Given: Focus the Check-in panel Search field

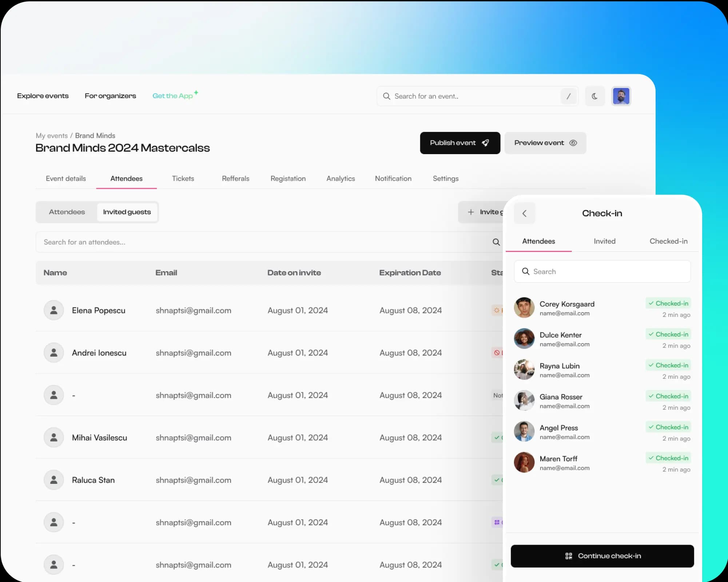Looking at the screenshot, I should [602, 272].
